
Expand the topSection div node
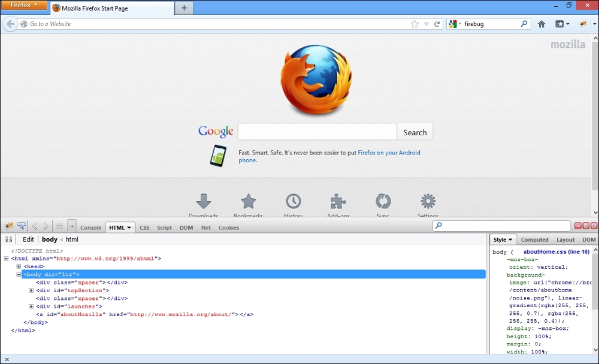coord(31,290)
